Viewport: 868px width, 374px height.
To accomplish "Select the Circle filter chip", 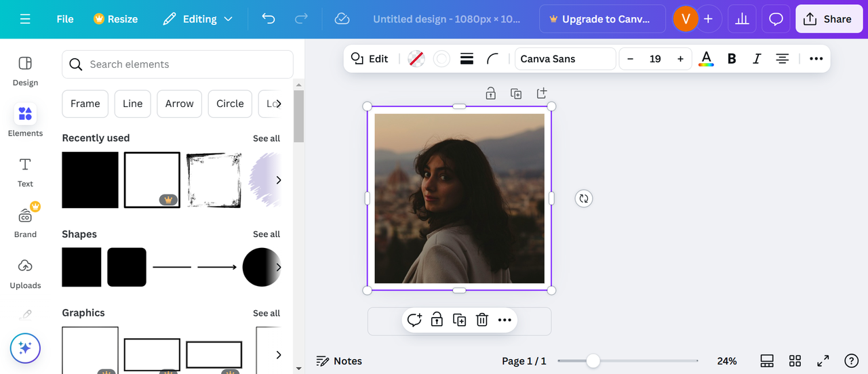I will tap(230, 104).
